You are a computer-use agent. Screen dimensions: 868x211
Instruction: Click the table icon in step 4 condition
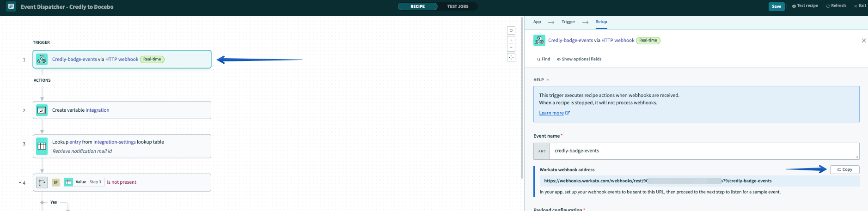(x=68, y=182)
